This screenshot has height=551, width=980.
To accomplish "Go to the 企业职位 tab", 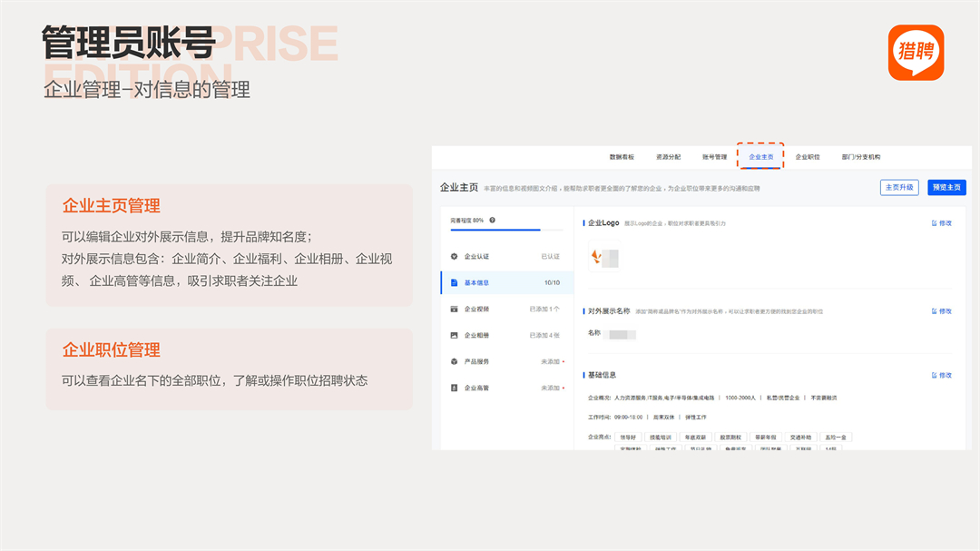I will click(x=808, y=157).
